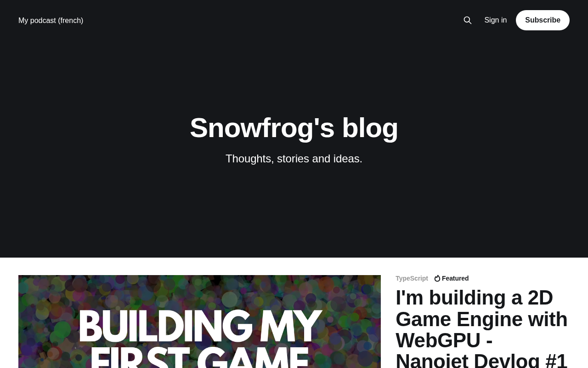The height and width of the screenshot is (368, 588).
Task: Click the flame icon beside Featured
Action: (437, 278)
